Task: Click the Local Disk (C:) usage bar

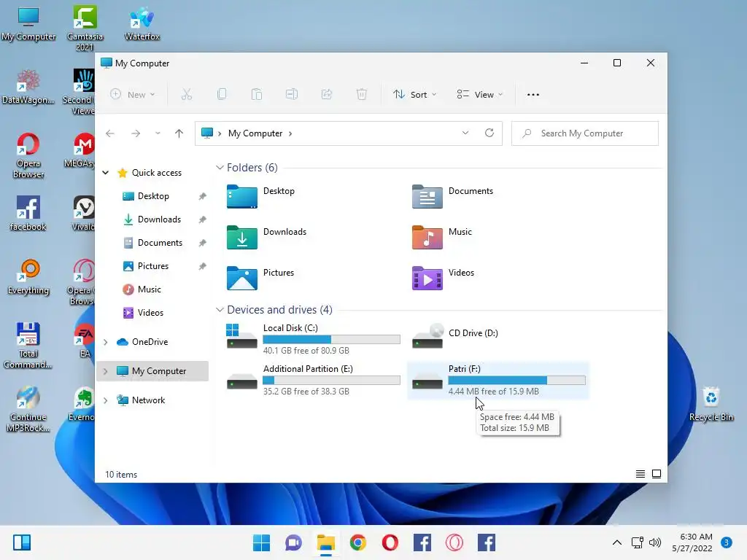Action: [x=332, y=339]
